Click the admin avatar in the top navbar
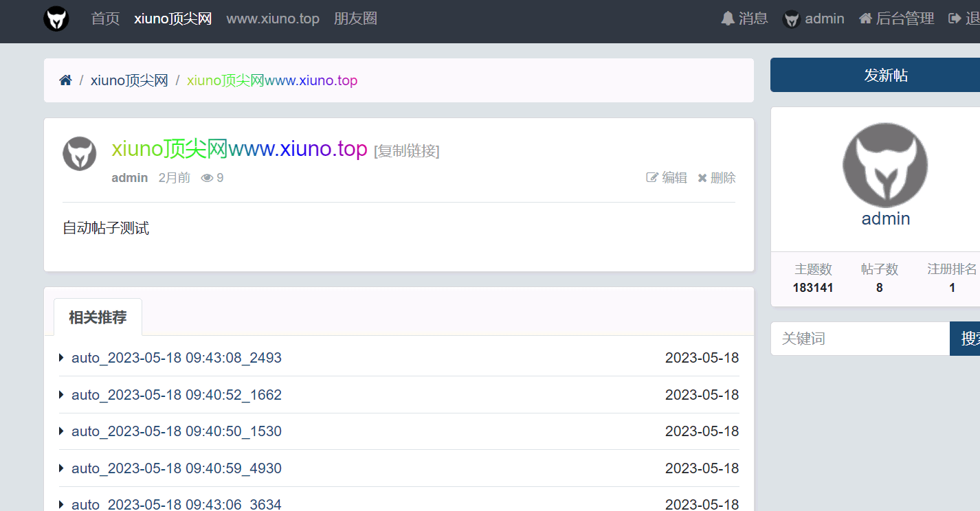Image resolution: width=980 pixels, height=511 pixels. coord(792,19)
